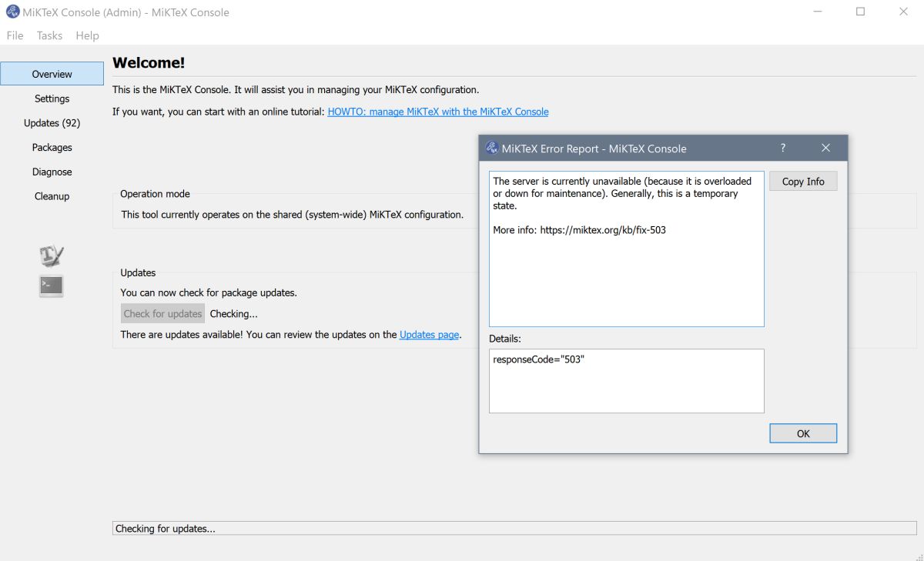Open the Diagnose page
Screen dimensions: 924x561
[x=52, y=172]
